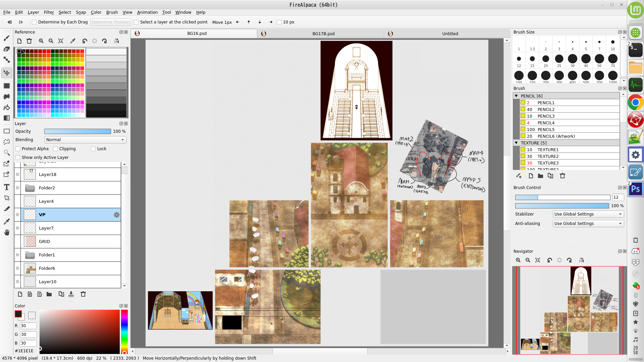644x362 pixels.
Task: Select the Gradient tool
Action: 6,118
